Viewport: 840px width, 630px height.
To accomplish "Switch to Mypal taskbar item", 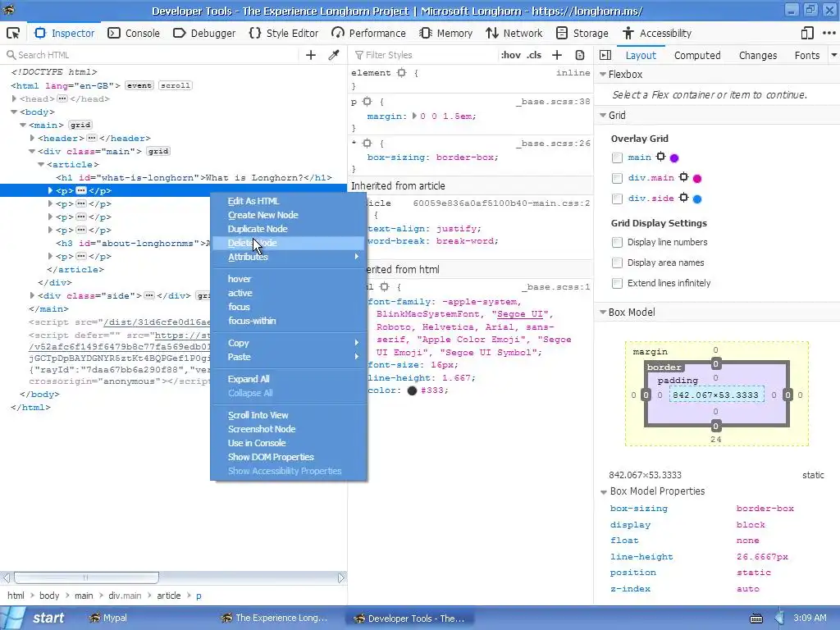I will (109, 618).
